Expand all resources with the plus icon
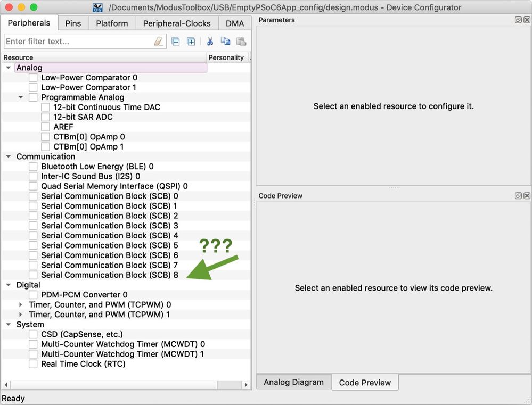532x405 pixels. click(x=191, y=41)
